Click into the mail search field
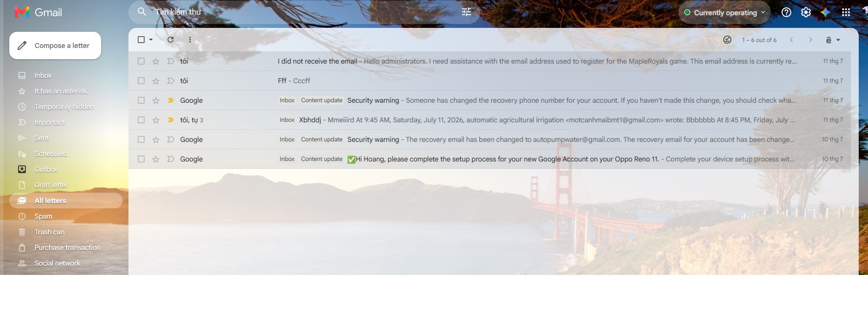Image resolution: width=868 pixels, height=317 pixels. [x=303, y=12]
